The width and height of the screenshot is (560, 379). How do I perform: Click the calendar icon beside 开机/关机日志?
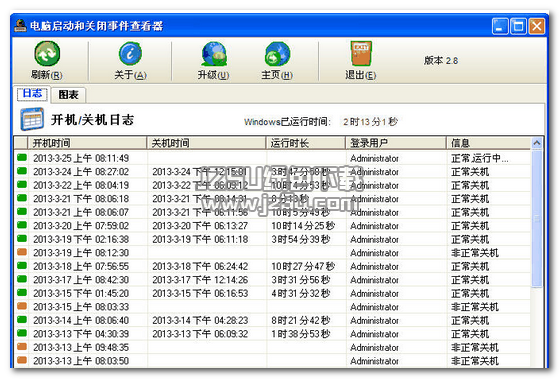click(x=32, y=119)
